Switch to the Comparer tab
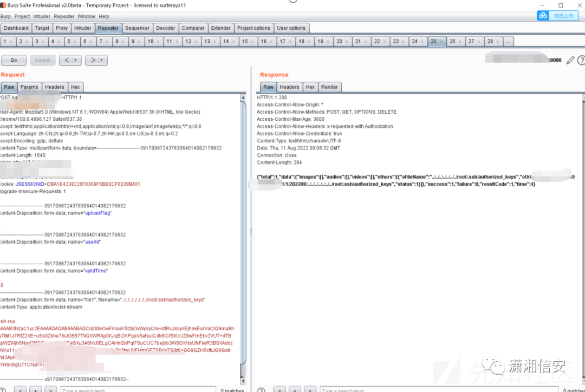This screenshot has height=392, width=585. pos(193,28)
